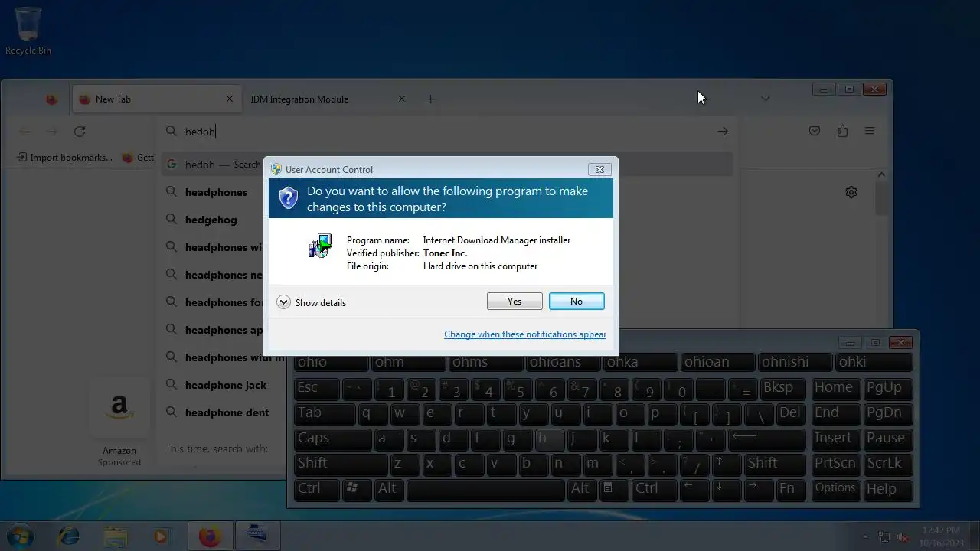Close the New Tab tab
This screenshot has width=980, height=551.
[229, 99]
